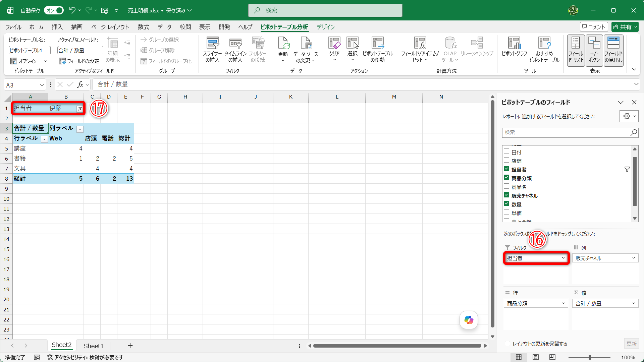Viewport: 644px width, 362px height.
Task: Toggle the フィールドリスト pane button
Action: [576, 50]
